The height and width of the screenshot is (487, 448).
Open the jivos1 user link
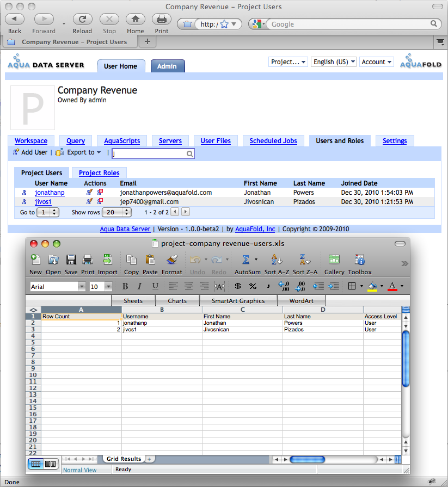pyautogui.click(x=43, y=201)
